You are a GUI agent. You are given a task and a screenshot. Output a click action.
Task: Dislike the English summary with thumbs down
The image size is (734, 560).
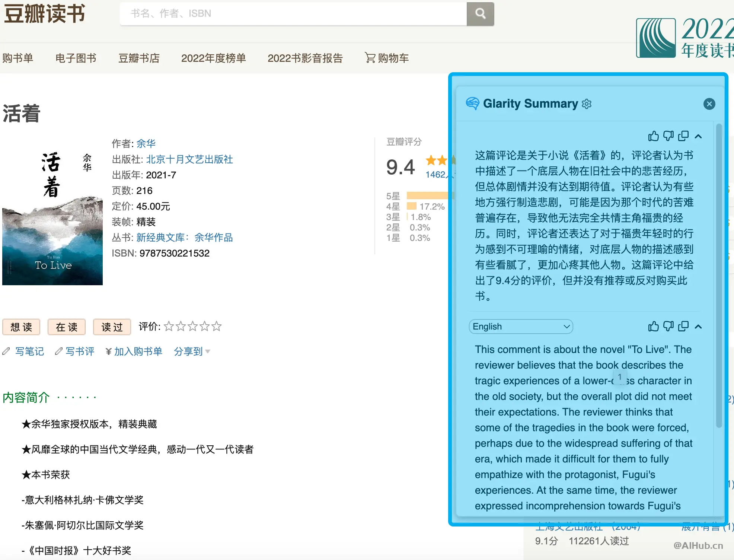pyautogui.click(x=668, y=327)
